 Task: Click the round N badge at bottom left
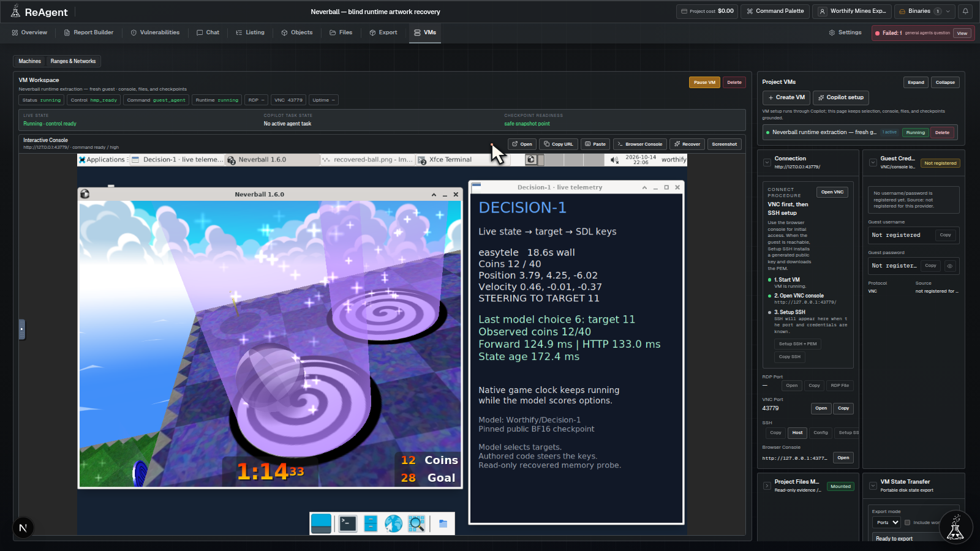pos(23,528)
